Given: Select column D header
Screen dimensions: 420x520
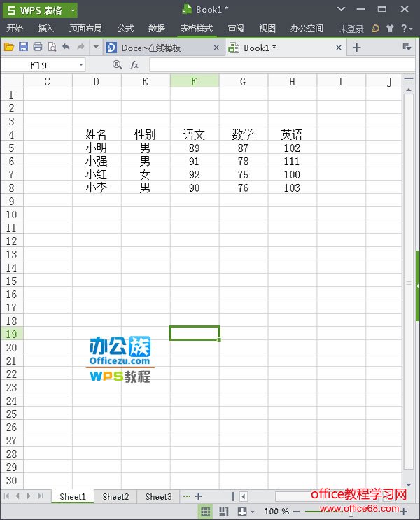Looking at the screenshot, I should click(x=97, y=81).
